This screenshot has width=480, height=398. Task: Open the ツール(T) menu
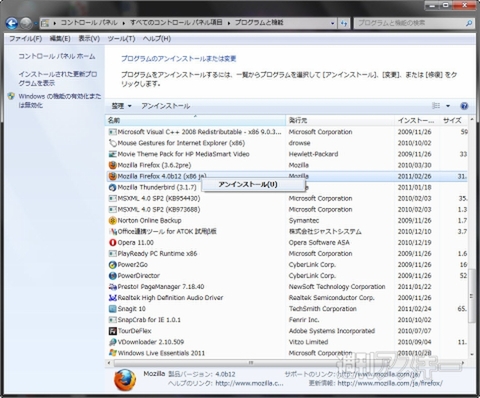pos(121,39)
